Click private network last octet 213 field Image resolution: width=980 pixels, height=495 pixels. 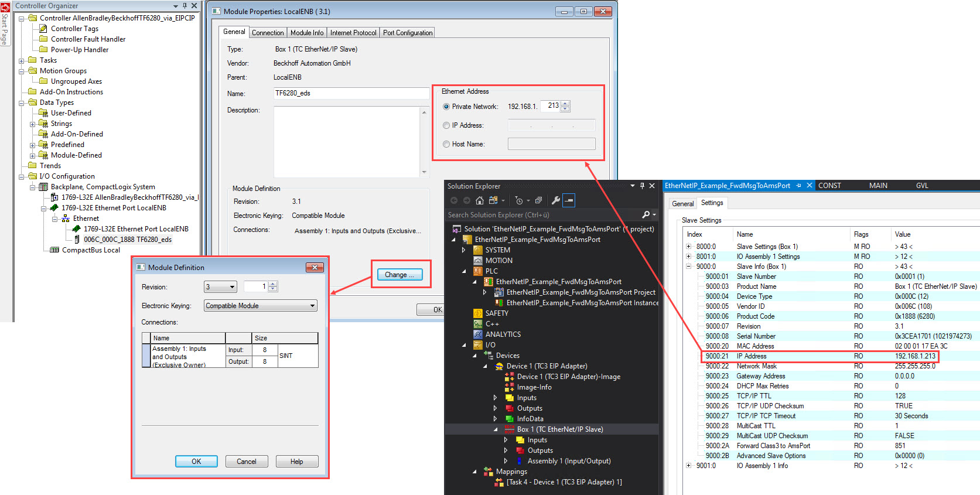point(550,106)
